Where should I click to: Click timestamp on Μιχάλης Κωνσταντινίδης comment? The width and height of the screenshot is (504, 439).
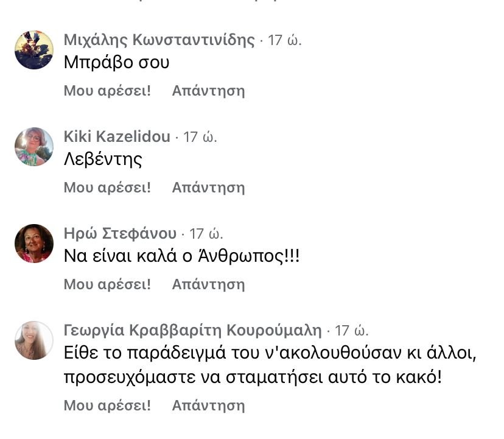click(285, 41)
